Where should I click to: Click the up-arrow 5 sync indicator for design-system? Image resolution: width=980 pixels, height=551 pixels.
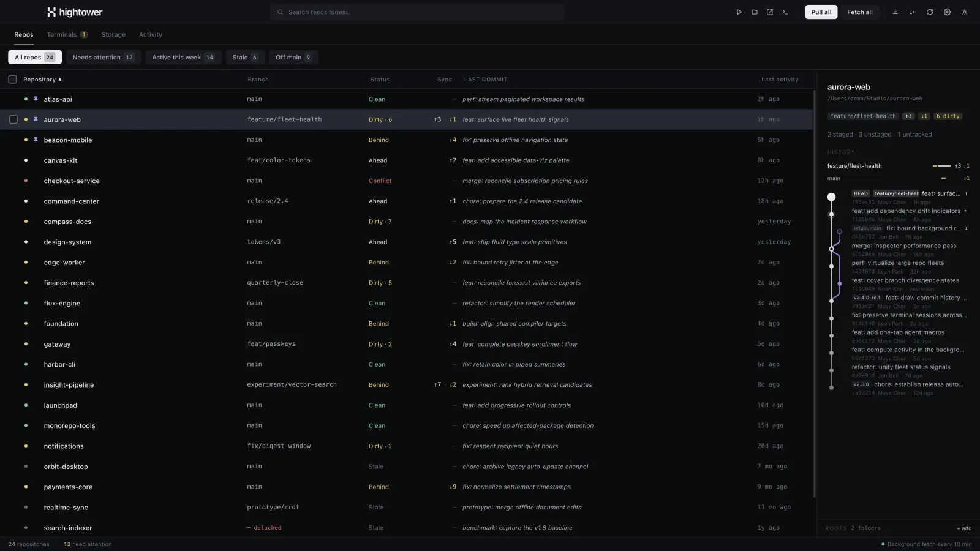point(453,242)
